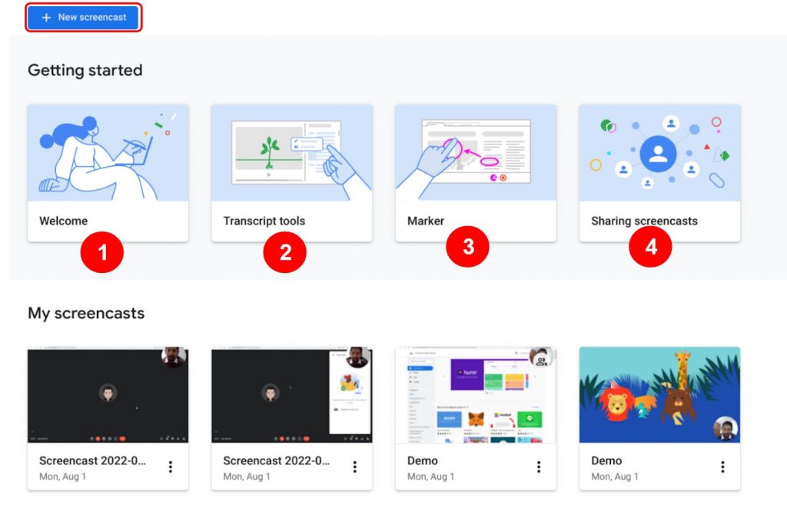
Task: Open the Demo thumbnail showing huntr page
Action: 475,394
